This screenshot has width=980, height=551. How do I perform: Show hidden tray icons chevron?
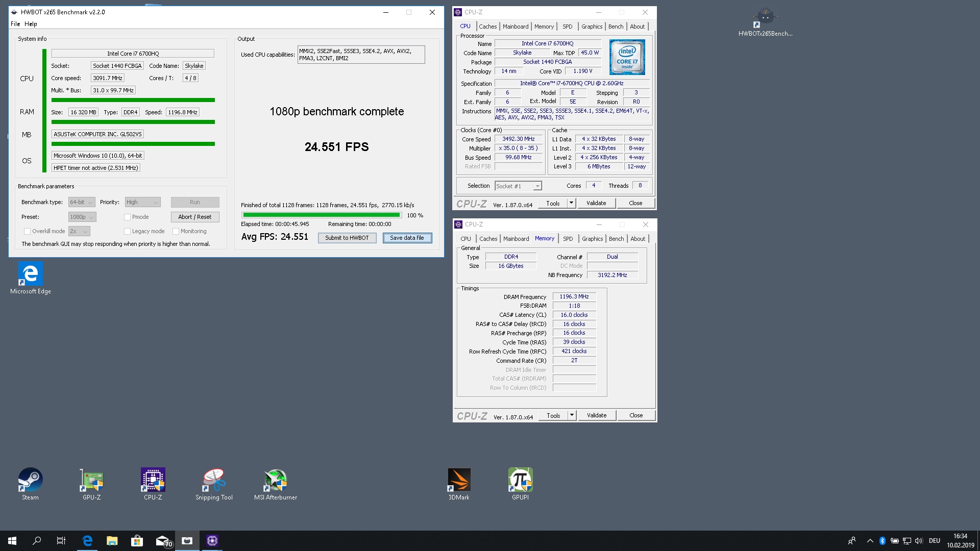pyautogui.click(x=870, y=541)
